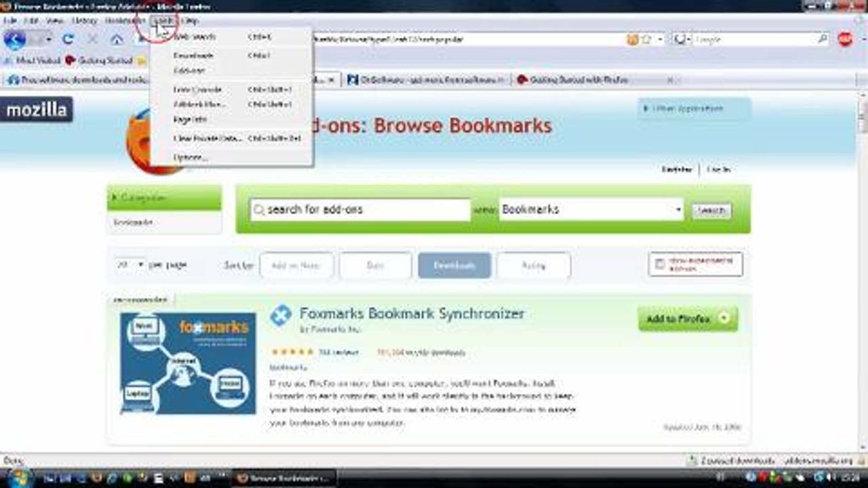Click in the search for add-ons field

(x=360, y=209)
